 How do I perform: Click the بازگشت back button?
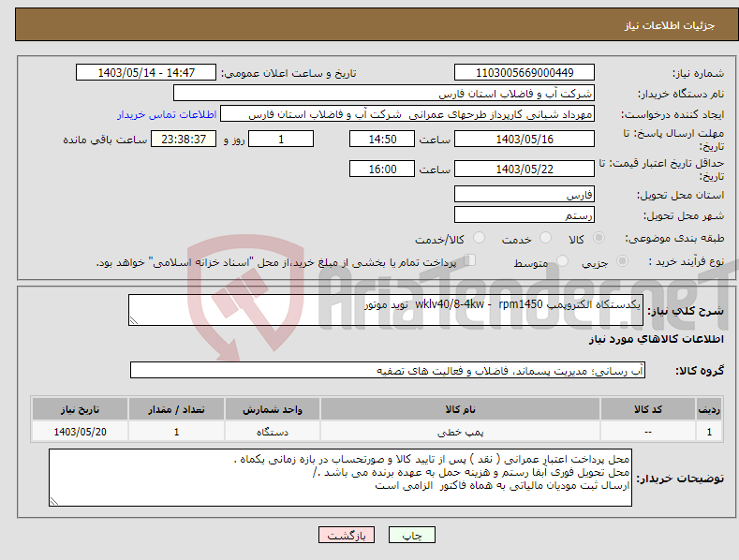(347, 535)
